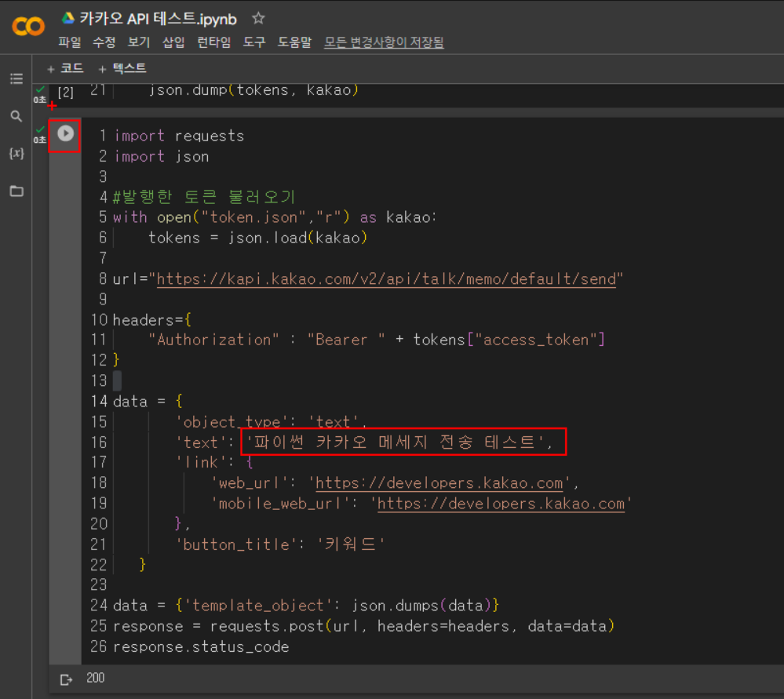Click the line 'import requests'
Viewport: 784px width, 699px height.
click(x=180, y=136)
